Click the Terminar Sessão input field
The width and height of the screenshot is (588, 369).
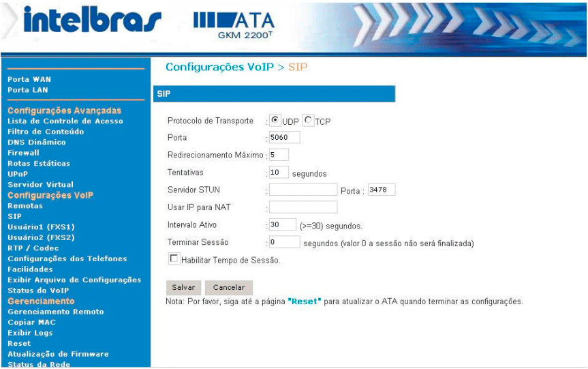click(x=285, y=241)
